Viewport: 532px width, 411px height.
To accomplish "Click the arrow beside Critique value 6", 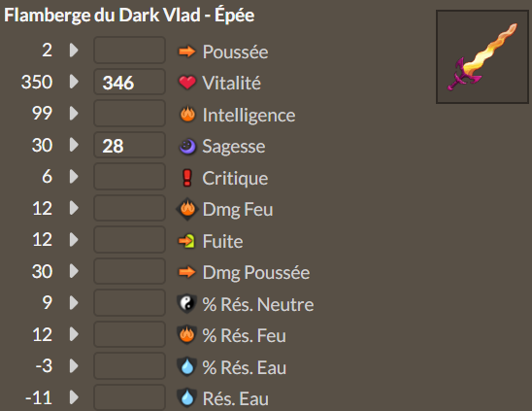I will point(74,177).
